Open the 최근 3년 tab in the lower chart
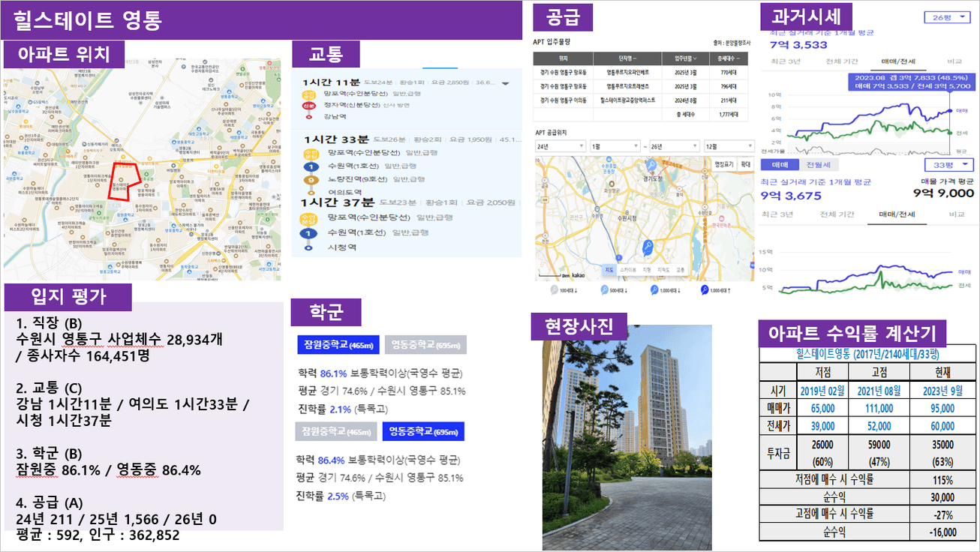The width and height of the screenshot is (980, 552). click(x=777, y=214)
